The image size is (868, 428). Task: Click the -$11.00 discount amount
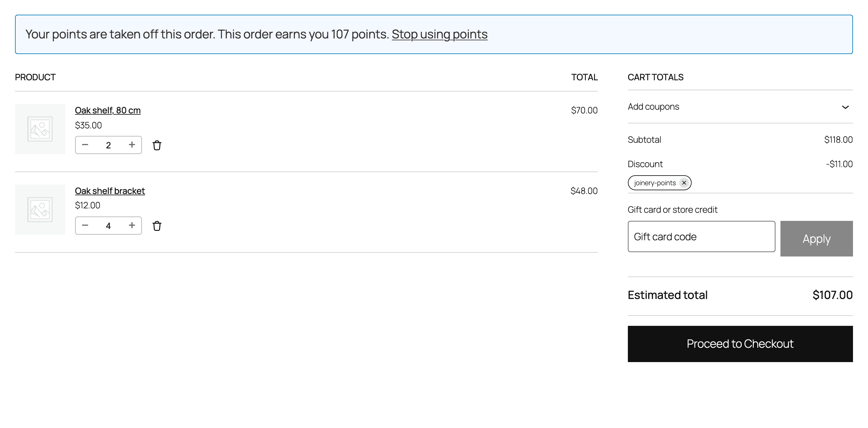(839, 164)
